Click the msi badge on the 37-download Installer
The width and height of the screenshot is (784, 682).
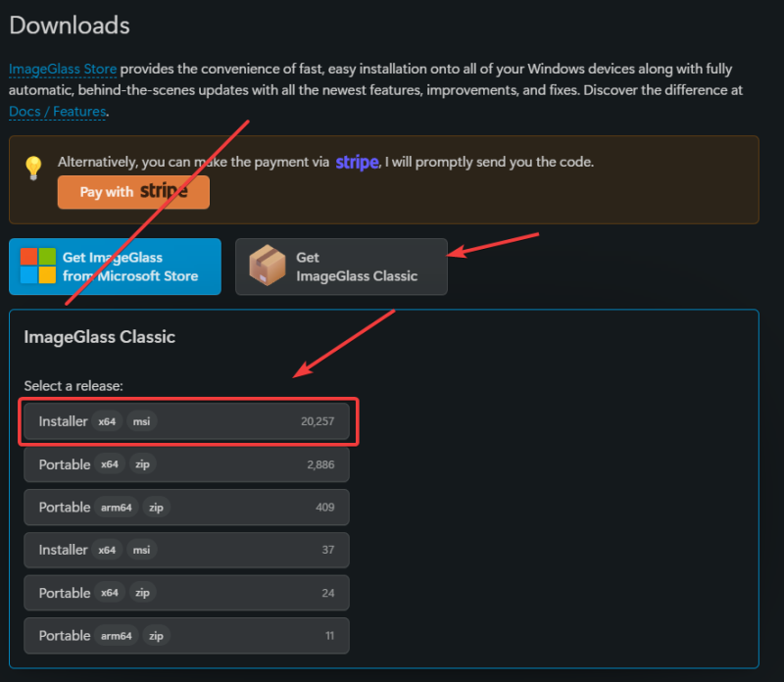click(141, 550)
